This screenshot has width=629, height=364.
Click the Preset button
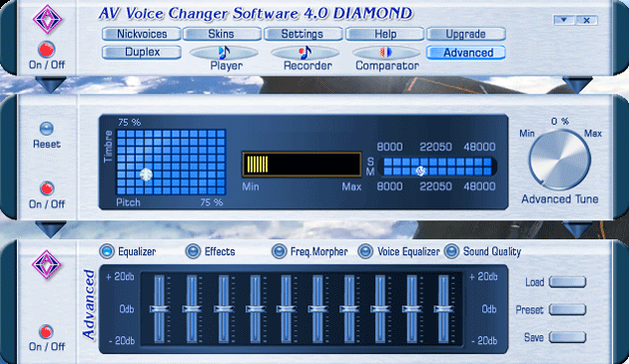tap(568, 309)
